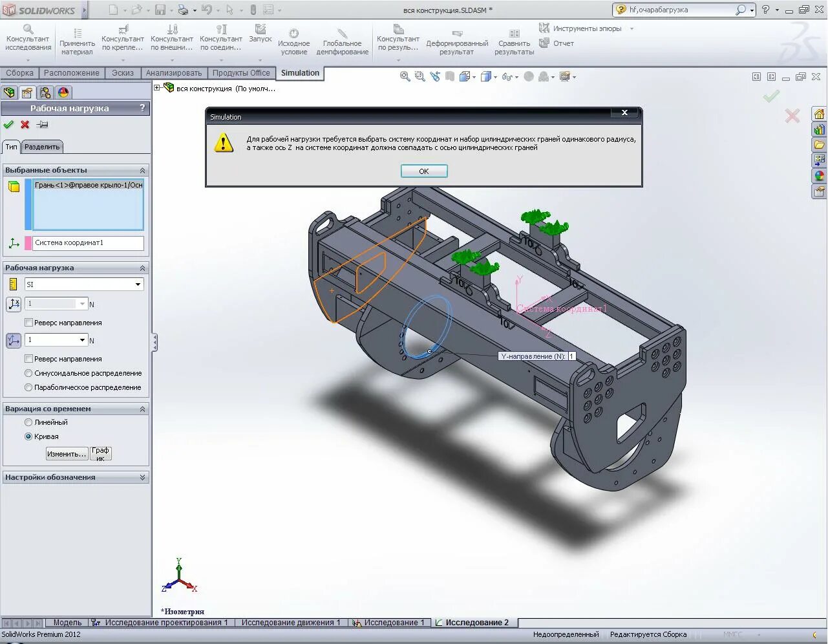
Task: Click Деформированный результат tool
Action: 457,43
